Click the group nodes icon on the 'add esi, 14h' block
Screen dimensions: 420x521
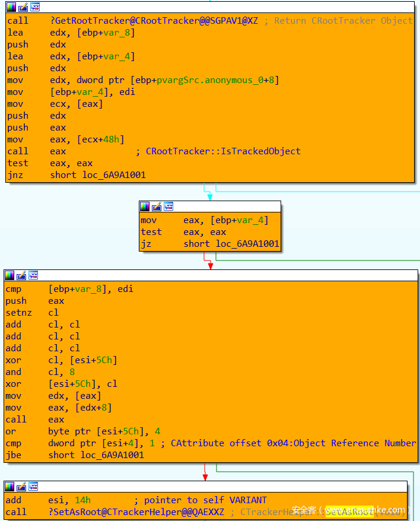point(34,487)
